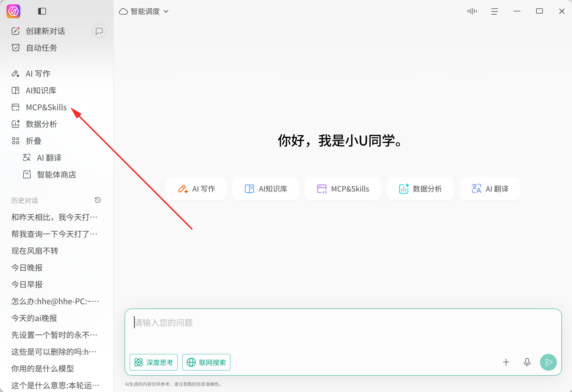Screen dimensions: 572x392
Task: Click the app logo icon
Action: (x=13, y=11)
